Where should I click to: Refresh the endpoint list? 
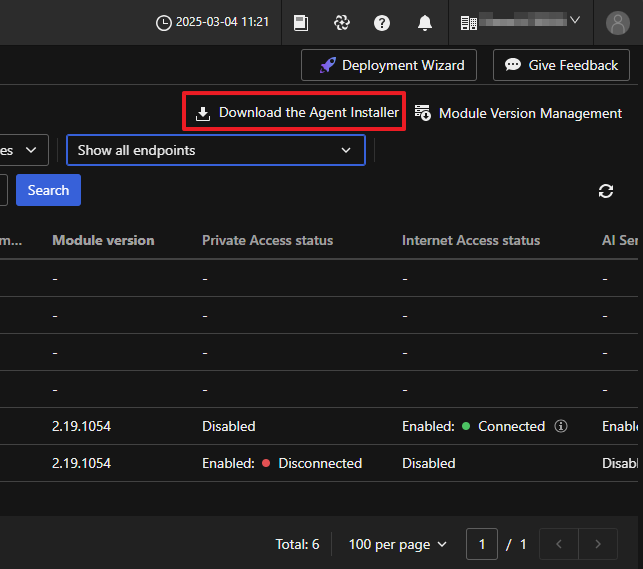pos(605,191)
